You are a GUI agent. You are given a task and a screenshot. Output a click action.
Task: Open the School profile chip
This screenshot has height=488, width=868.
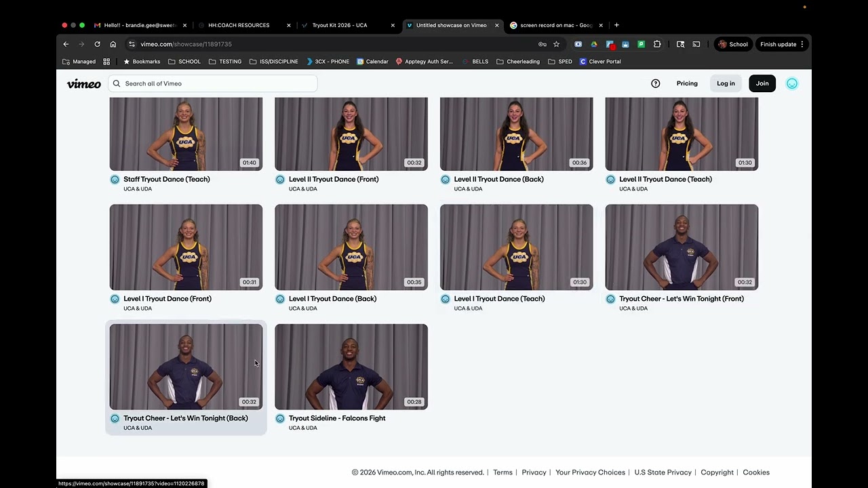[733, 44]
